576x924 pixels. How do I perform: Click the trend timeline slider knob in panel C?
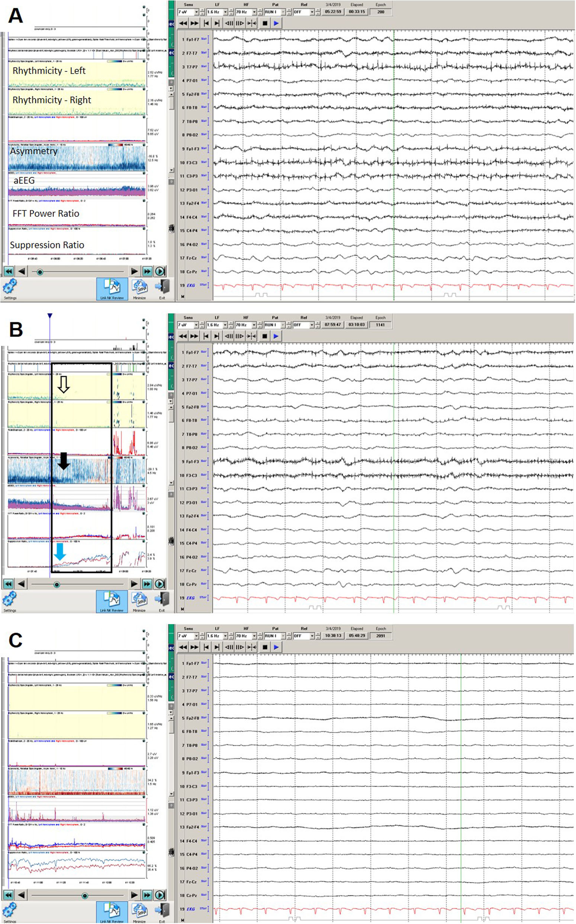(x=84, y=895)
